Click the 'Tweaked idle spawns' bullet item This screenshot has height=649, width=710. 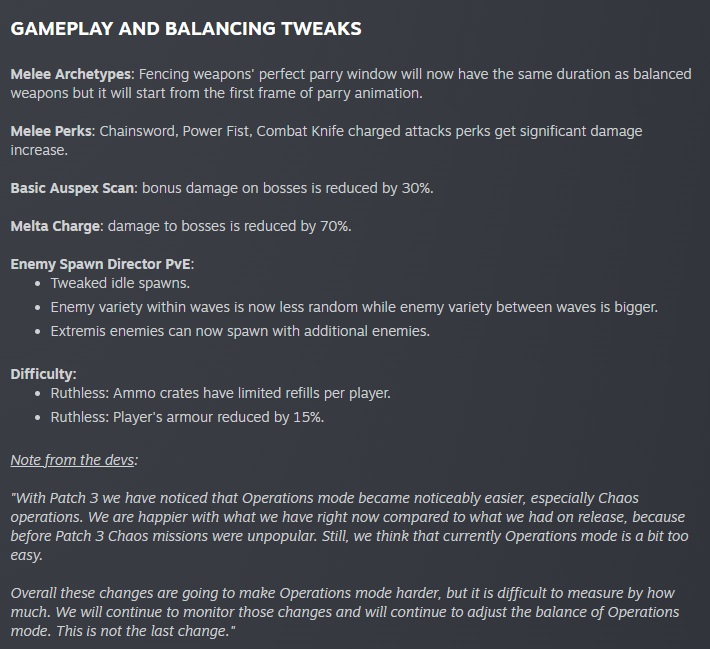(x=120, y=283)
